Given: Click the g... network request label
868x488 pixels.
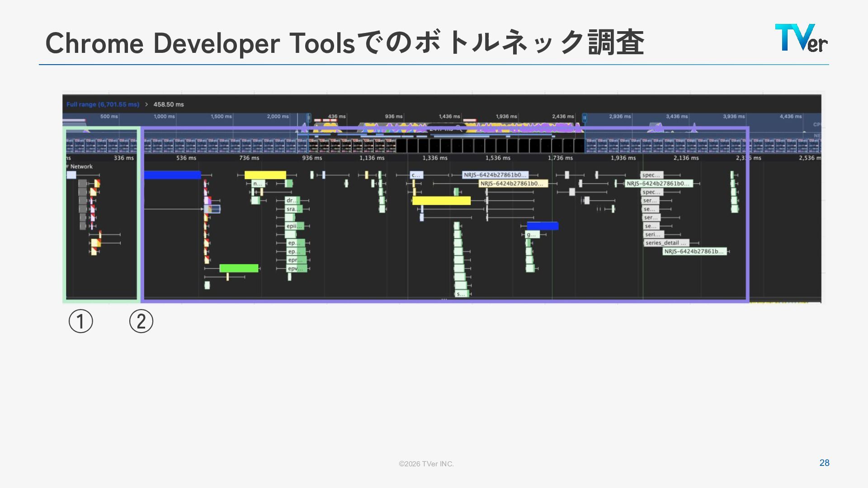Looking at the screenshot, I should tap(532, 235).
